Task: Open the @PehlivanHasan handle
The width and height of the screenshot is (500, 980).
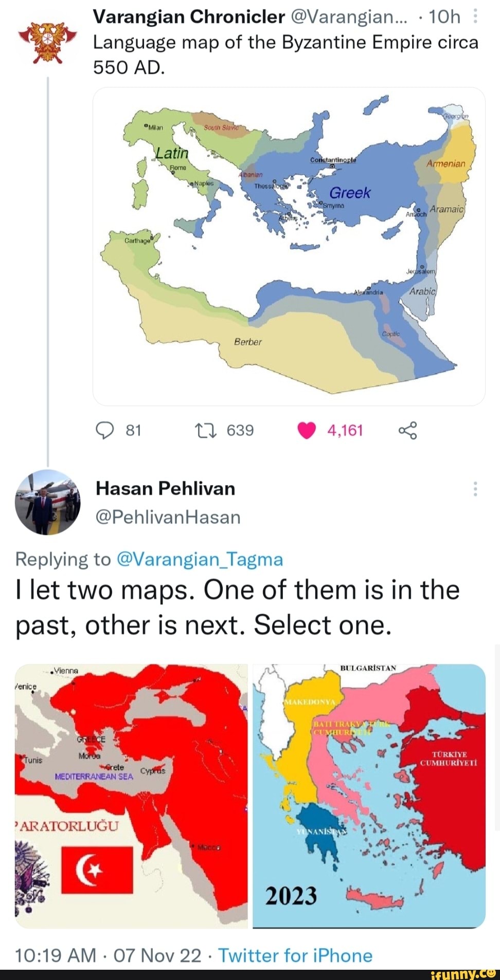Action: click(x=168, y=517)
